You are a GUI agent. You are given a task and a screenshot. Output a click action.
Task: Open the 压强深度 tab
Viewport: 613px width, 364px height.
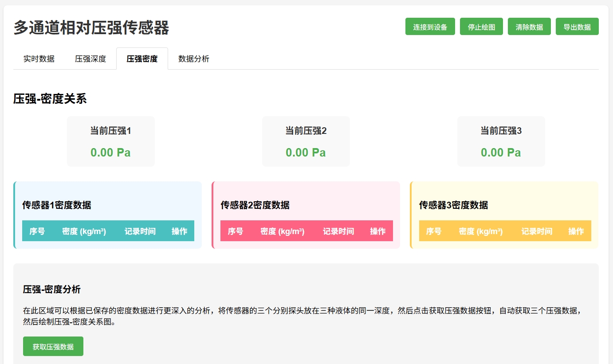pyautogui.click(x=90, y=59)
